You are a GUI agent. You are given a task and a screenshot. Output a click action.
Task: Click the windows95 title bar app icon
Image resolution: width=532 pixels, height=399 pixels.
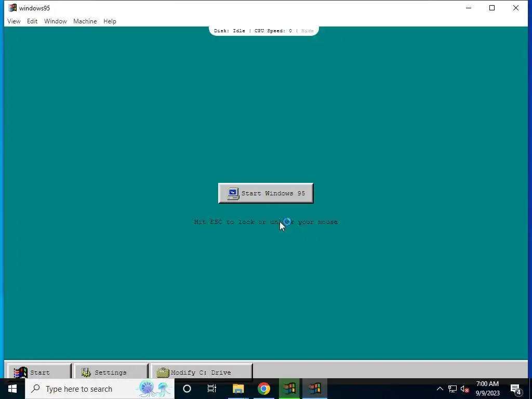[12, 8]
